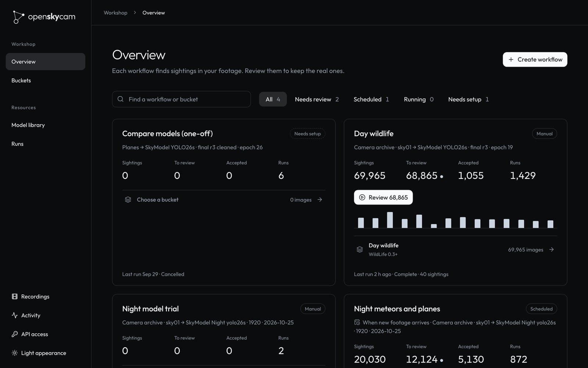Filter by Scheduled tab

371,99
